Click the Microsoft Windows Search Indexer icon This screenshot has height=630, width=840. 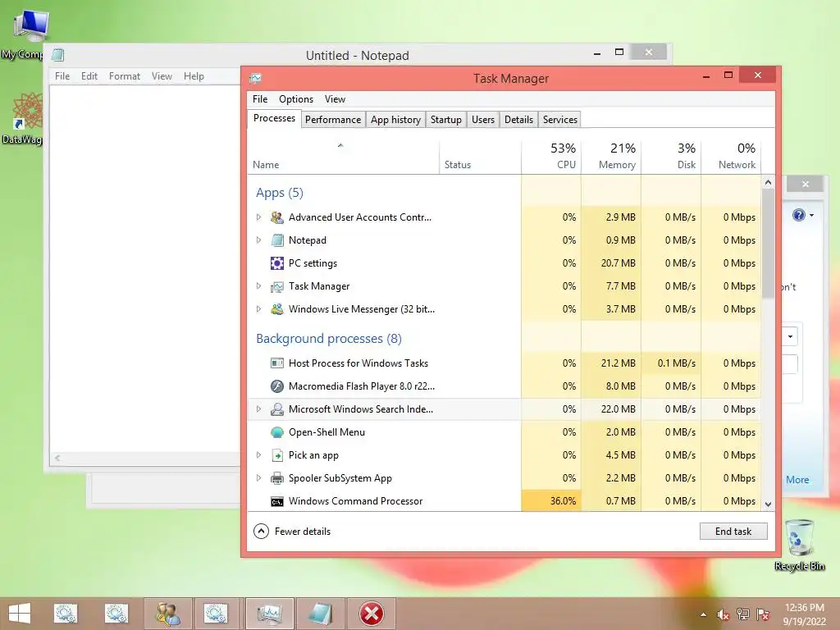[x=277, y=409]
